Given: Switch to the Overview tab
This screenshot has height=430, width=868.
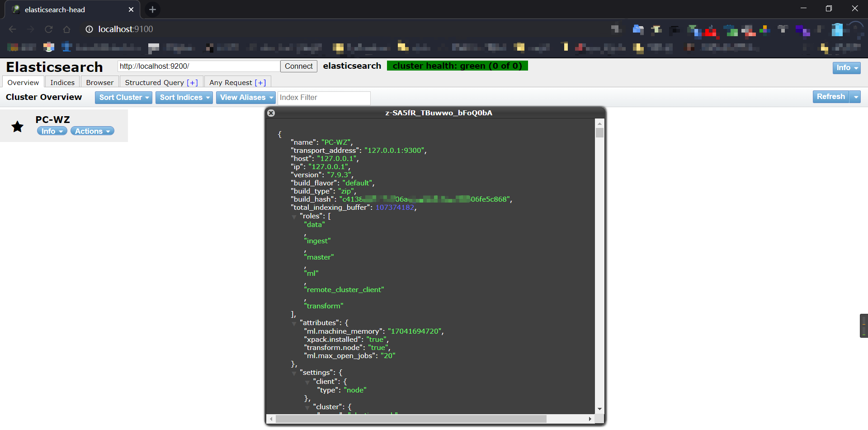Looking at the screenshot, I should (x=23, y=82).
